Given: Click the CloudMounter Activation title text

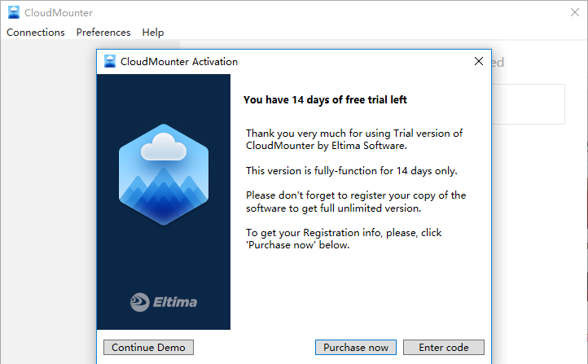Looking at the screenshot, I should pyautogui.click(x=179, y=61).
